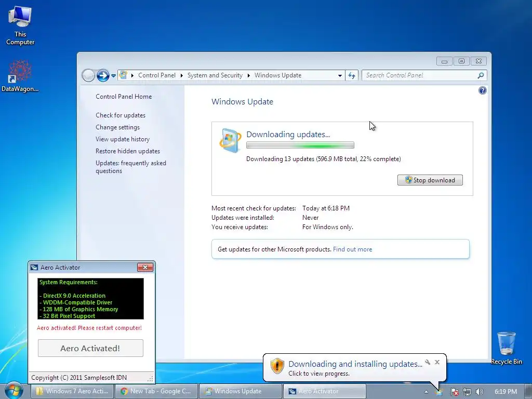532x399 pixels.
Task: Select Control Panel breadcrumb in address bar
Action: pos(157,75)
